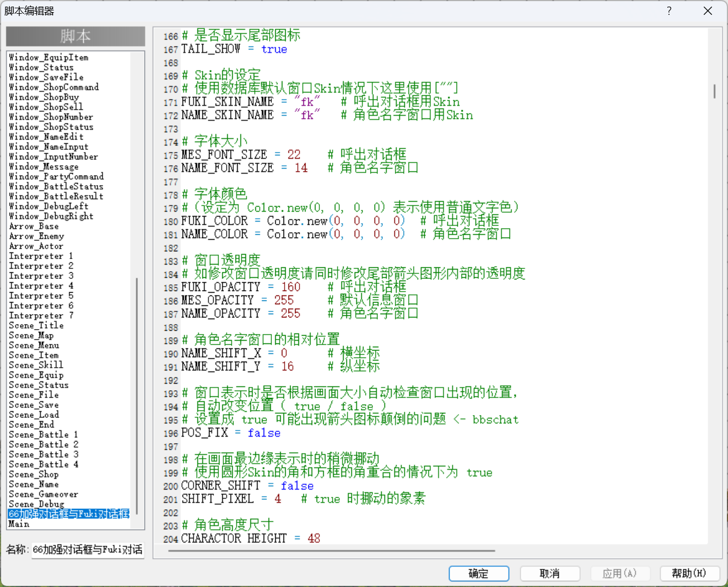Select Interpreter 4 script

click(41, 286)
